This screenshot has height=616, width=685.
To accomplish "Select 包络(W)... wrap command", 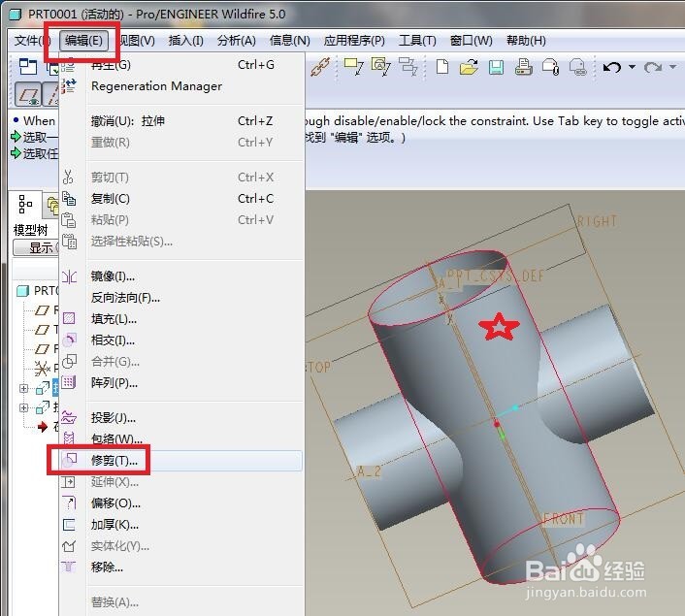I will [x=181, y=438].
